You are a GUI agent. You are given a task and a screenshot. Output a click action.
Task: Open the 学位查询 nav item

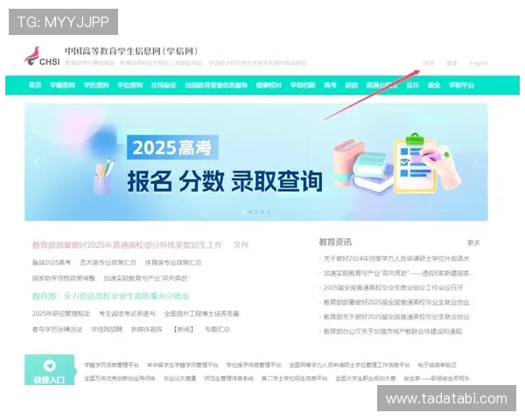pyautogui.click(x=129, y=85)
